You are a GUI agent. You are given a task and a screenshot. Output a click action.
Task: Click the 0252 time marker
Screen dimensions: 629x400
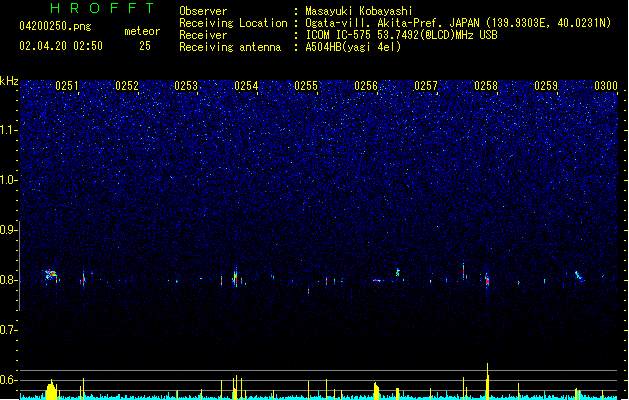click(127, 86)
